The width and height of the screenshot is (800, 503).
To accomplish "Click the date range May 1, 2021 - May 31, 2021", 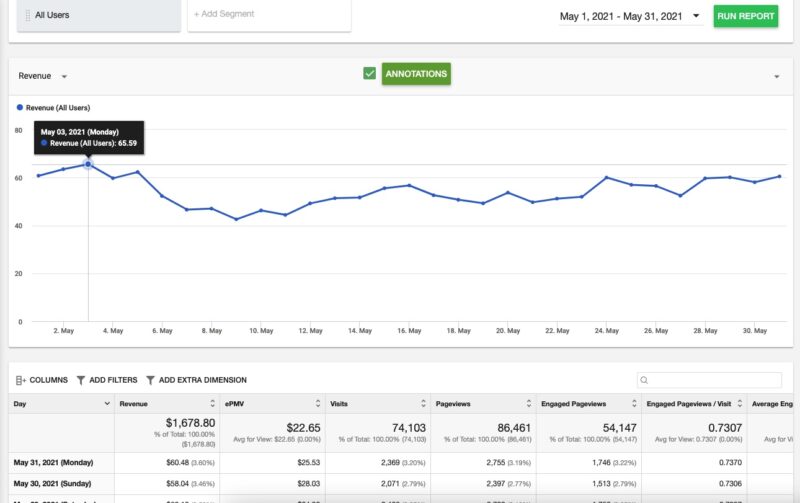I will pos(621,16).
